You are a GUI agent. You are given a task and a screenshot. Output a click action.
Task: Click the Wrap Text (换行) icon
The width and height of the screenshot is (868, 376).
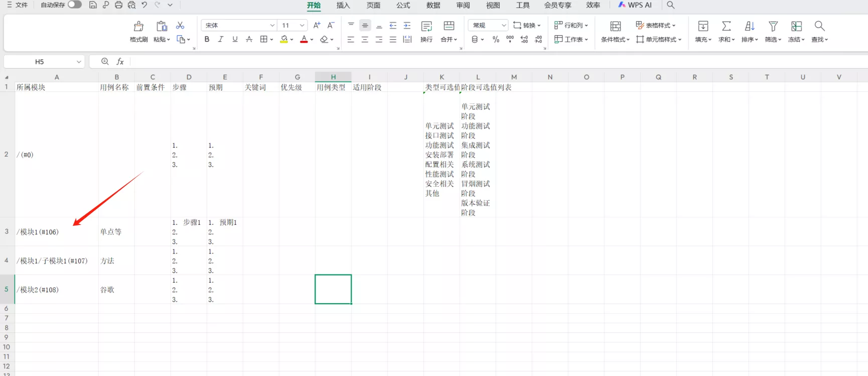coord(426,26)
